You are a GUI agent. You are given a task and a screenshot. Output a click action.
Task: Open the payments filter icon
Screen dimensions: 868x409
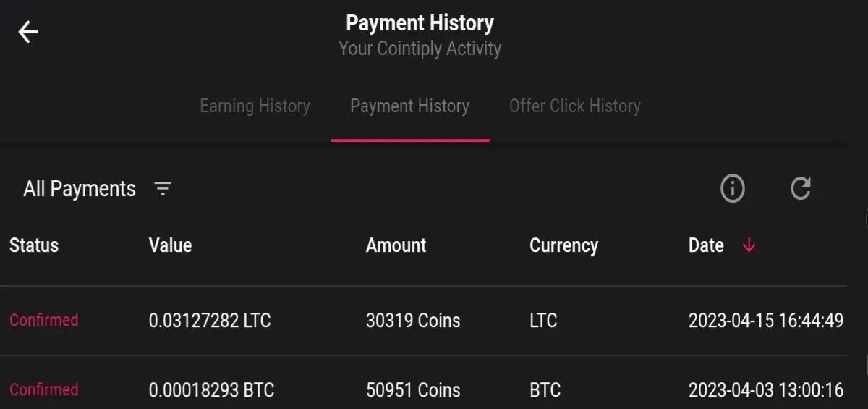tap(163, 189)
